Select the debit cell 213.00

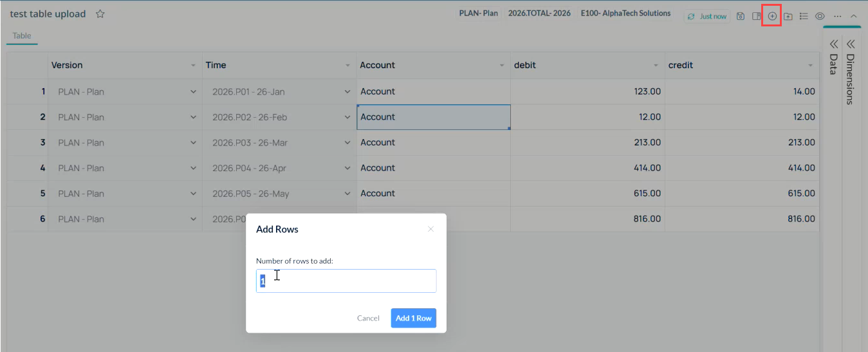(x=588, y=143)
